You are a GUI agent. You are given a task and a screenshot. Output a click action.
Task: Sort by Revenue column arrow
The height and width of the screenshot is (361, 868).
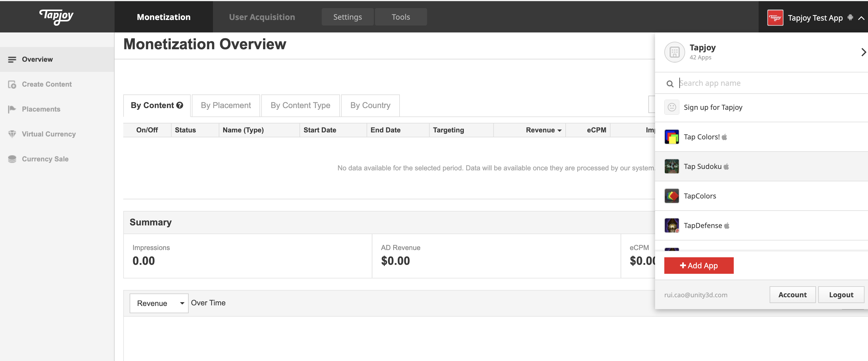click(x=560, y=130)
